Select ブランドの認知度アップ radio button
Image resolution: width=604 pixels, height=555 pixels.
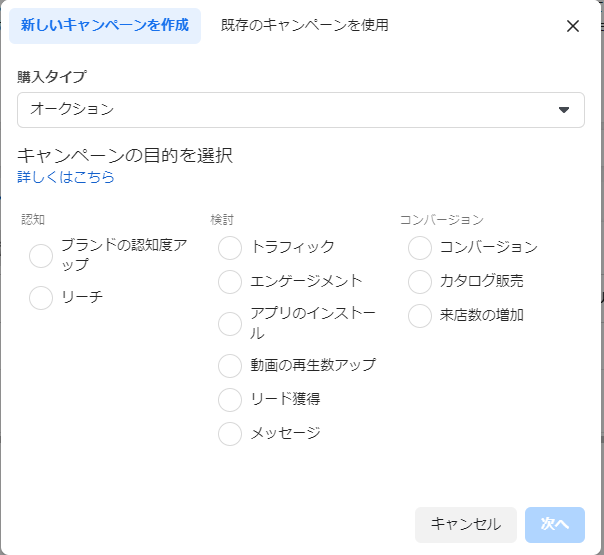[x=41, y=256]
